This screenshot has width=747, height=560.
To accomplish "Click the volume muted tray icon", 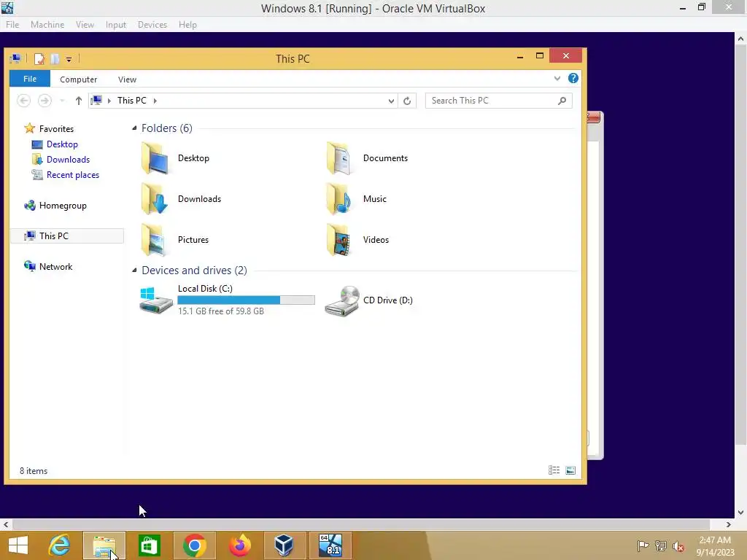I will [678, 546].
